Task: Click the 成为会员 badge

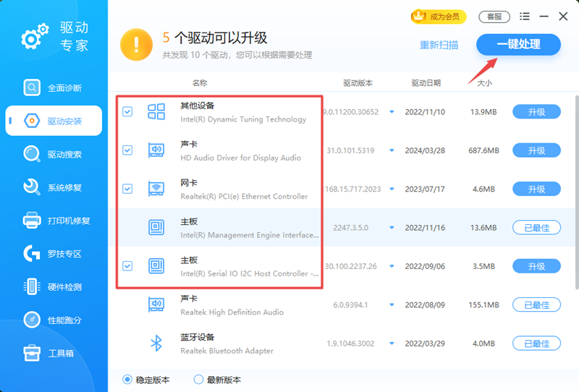Action: 439,16
